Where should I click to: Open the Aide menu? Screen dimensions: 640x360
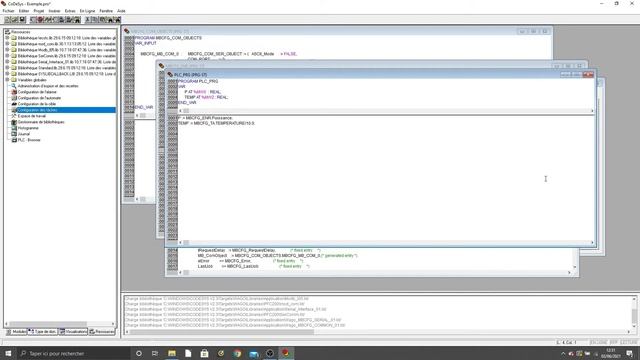121,11
